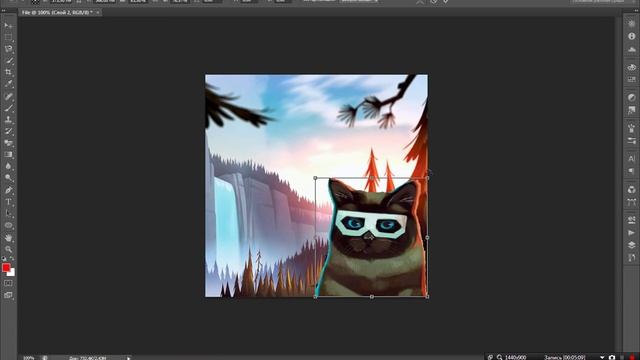This screenshot has height=360, width=640.
Task: Click the right-middle transform handle
Action: tap(427, 237)
